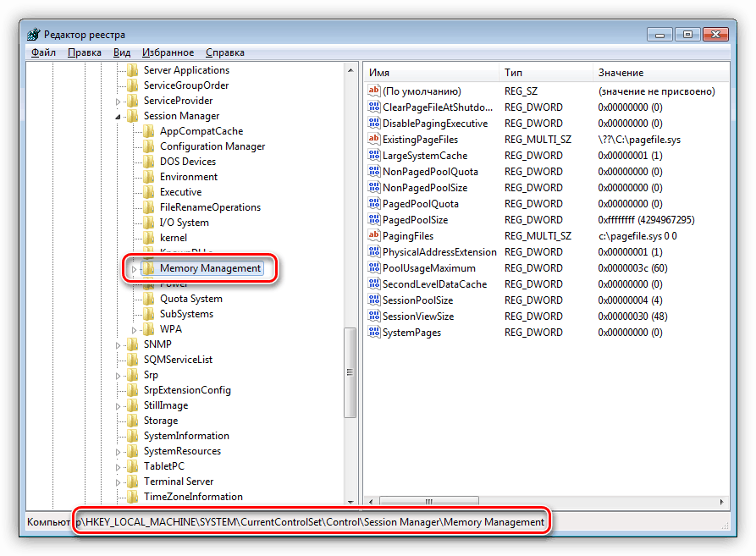Click the ClearPageFileAtShutdown DWORD value icon
This screenshot has width=756, height=556.
click(373, 107)
